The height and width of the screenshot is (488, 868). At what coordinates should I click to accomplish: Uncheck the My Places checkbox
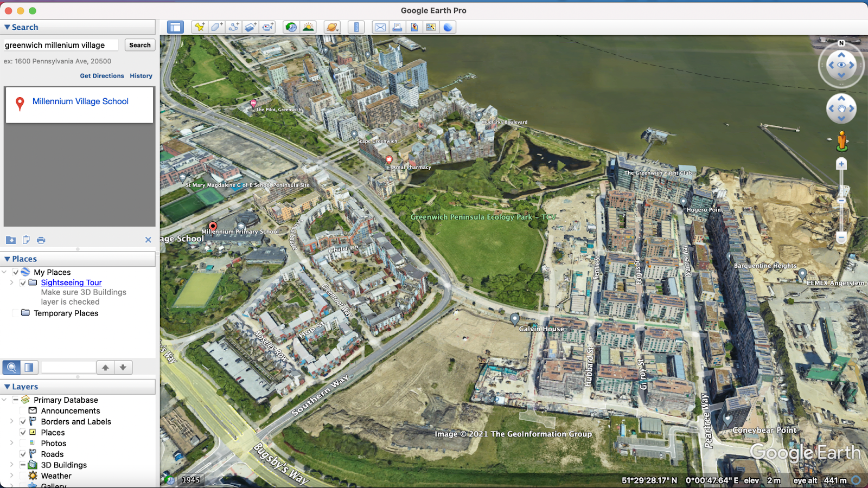point(16,272)
